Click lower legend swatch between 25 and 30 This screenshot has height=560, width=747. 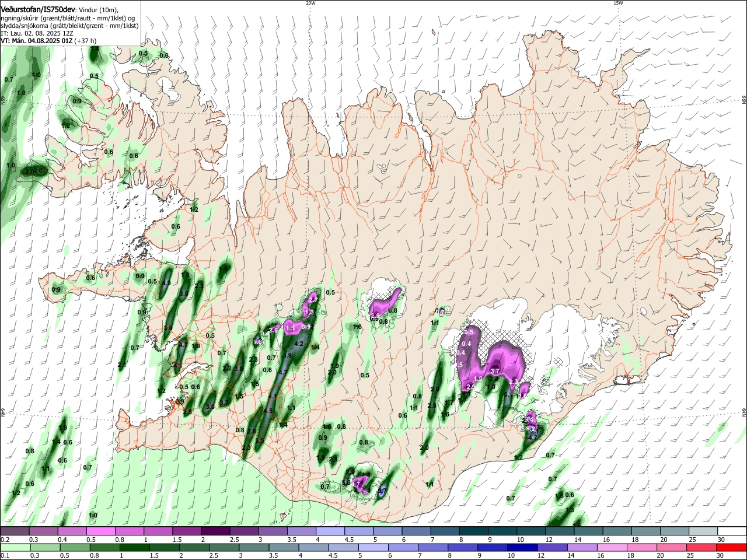pos(702,548)
